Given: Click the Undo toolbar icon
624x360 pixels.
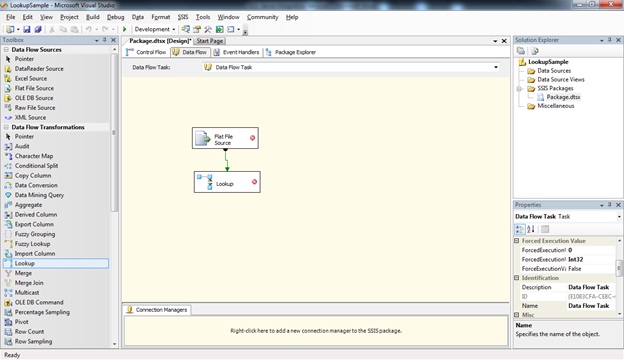Looking at the screenshot, I should [x=88, y=29].
